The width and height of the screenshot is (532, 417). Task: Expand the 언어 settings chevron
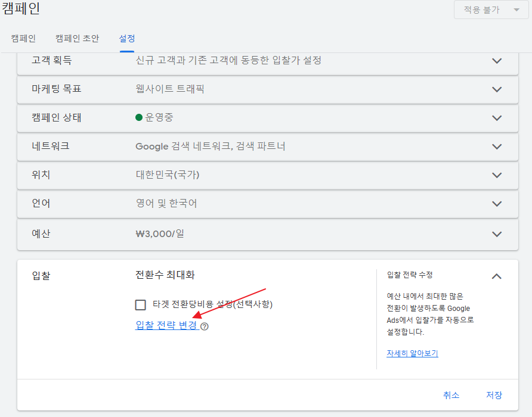497,204
